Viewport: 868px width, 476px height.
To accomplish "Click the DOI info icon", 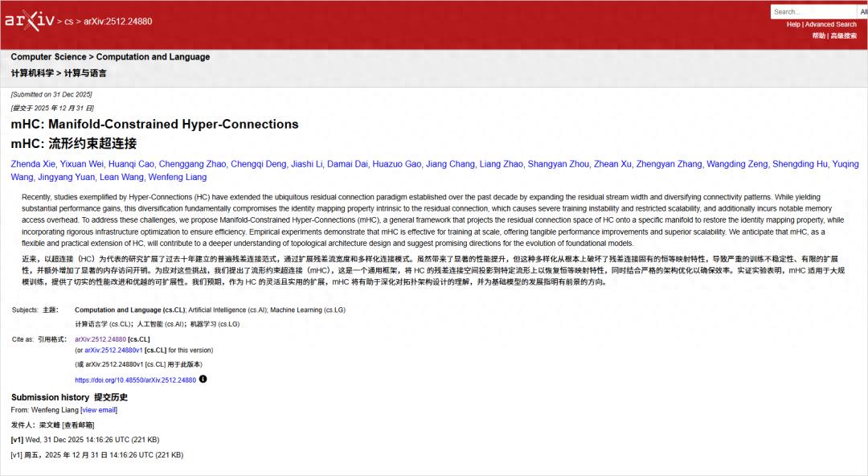I will coord(203,379).
